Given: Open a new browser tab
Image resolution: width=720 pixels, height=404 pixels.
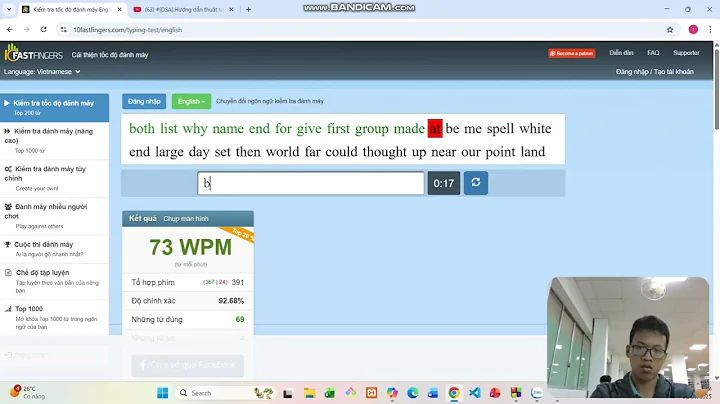Looking at the screenshot, I should coord(248,9).
